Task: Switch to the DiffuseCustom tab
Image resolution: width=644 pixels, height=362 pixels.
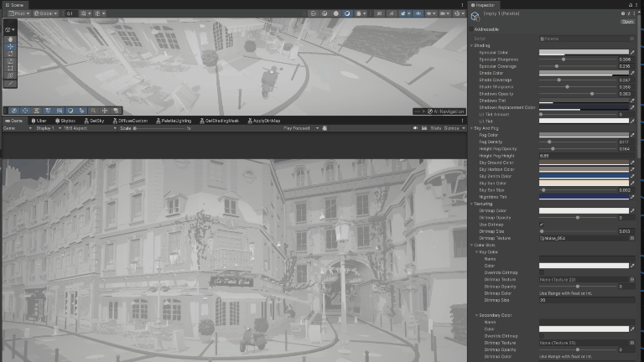Action: (x=130, y=121)
